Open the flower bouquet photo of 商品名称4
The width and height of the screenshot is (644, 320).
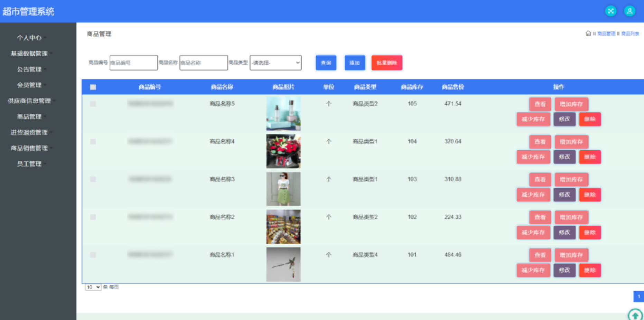click(x=283, y=151)
